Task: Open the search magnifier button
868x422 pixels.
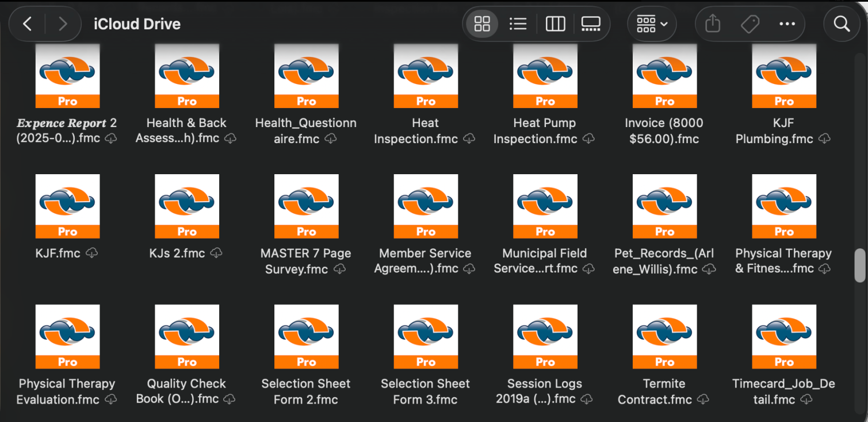Action: pos(842,24)
